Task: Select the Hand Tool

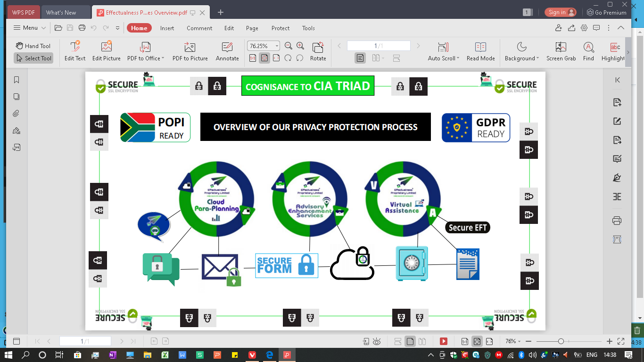Action: click(x=33, y=46)
